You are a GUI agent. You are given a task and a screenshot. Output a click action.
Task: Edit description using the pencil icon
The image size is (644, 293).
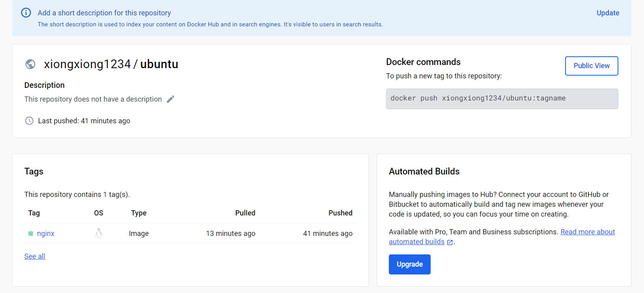[x=170, y=99]
